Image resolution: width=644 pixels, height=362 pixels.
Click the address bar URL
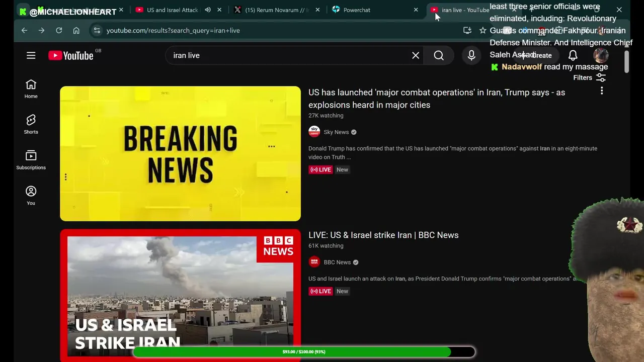(x=173, y=30)
